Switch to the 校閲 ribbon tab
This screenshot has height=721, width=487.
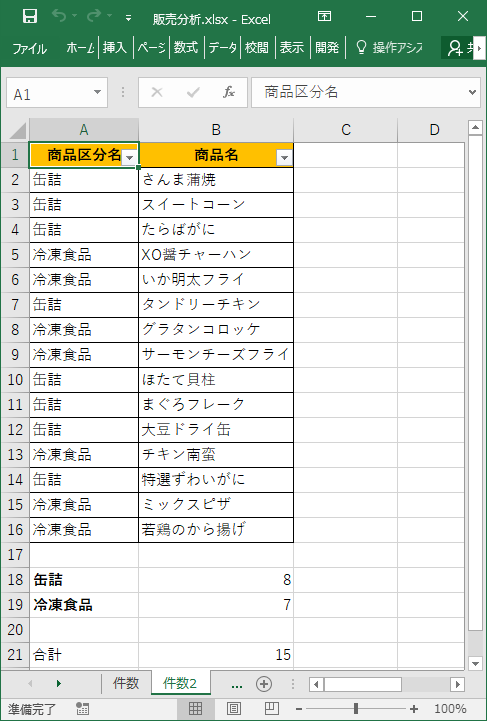point(257,48)
